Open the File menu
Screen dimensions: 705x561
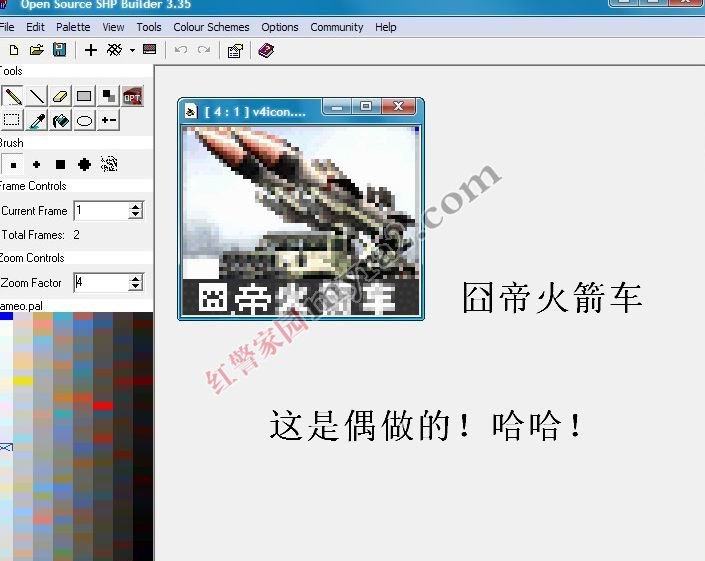[x=7, y=27]
